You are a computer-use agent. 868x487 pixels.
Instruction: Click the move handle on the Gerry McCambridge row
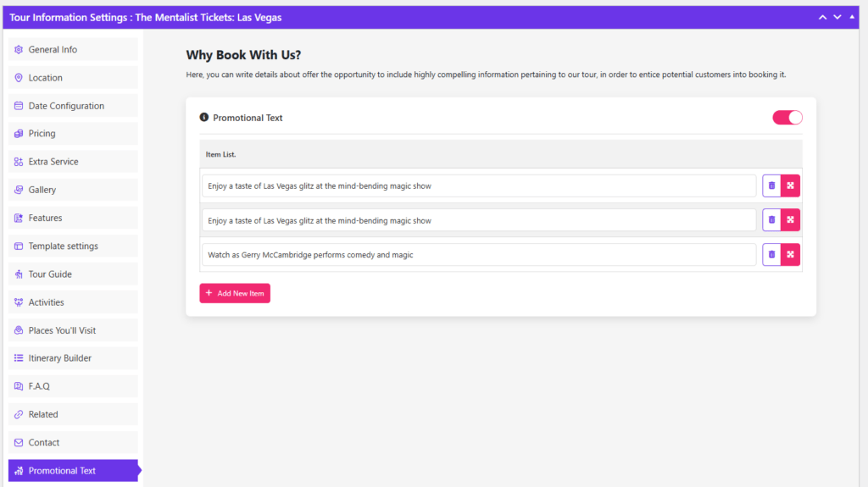791,255
